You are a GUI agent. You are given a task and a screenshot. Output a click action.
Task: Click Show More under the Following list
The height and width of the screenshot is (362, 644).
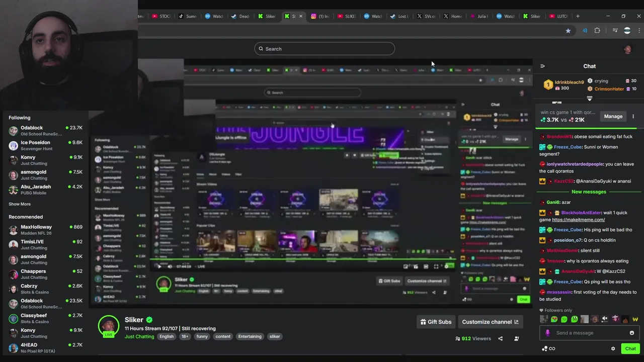20,204
